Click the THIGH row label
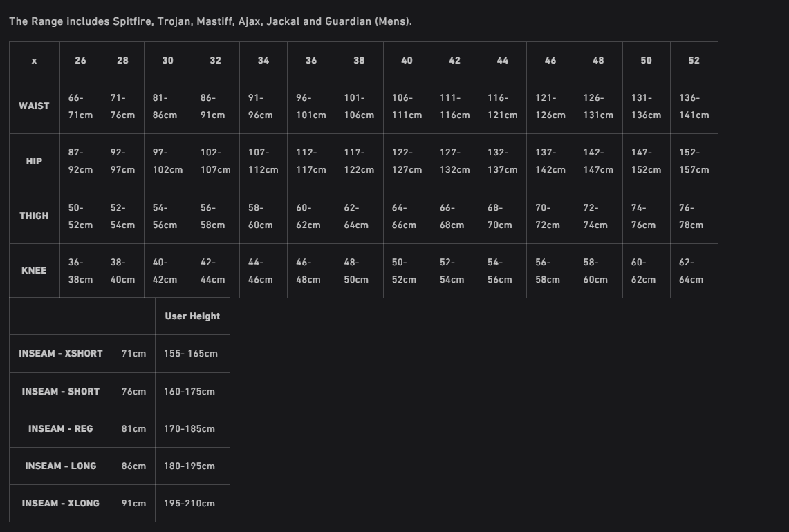The width and height of the screenshot is (789, 532). [34, 216]
